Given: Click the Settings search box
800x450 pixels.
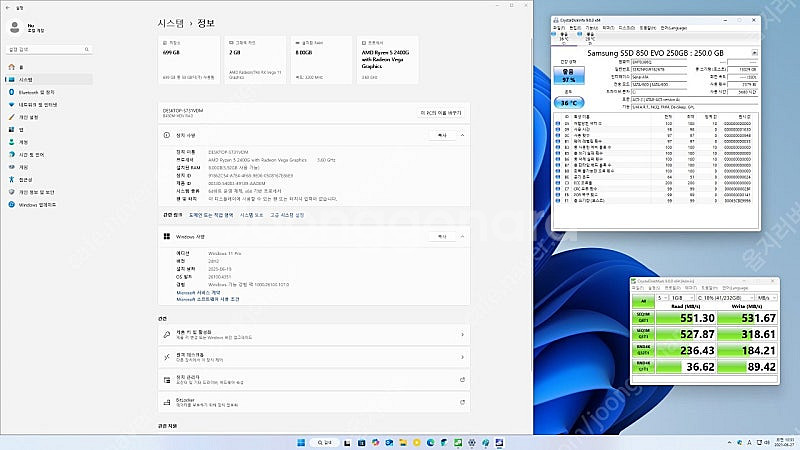Looking at the screenshot, I should pyautogui.click(x=49, y=49).
